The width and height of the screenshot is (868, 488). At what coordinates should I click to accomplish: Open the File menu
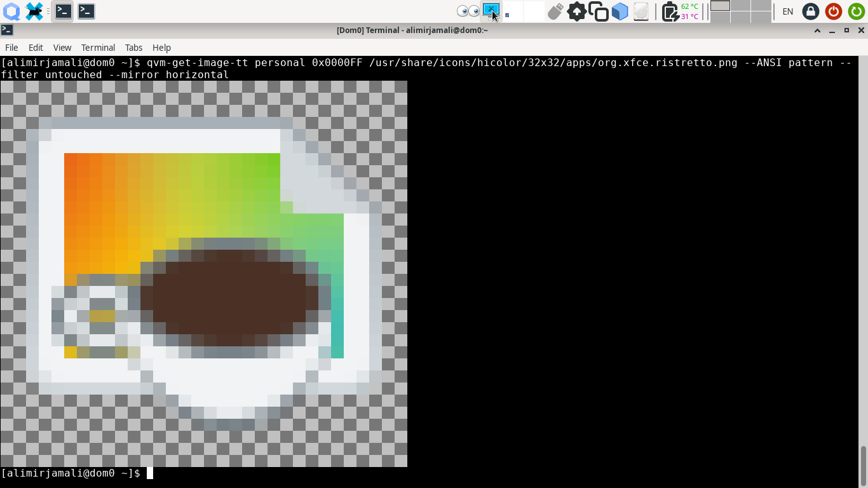point(11,48)
